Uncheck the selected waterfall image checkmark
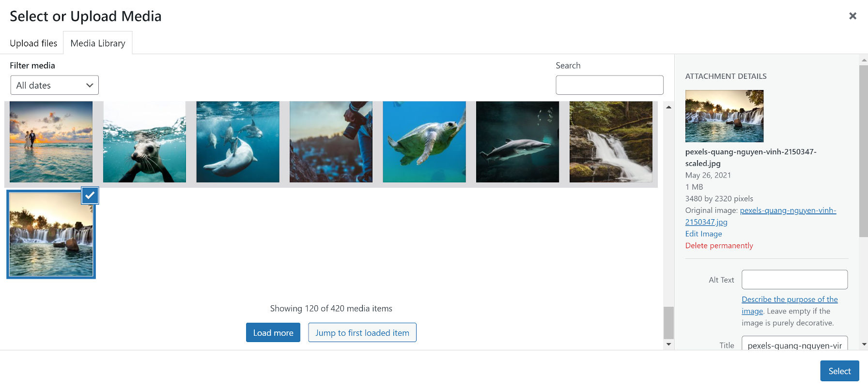 click(x=90, y=195)
